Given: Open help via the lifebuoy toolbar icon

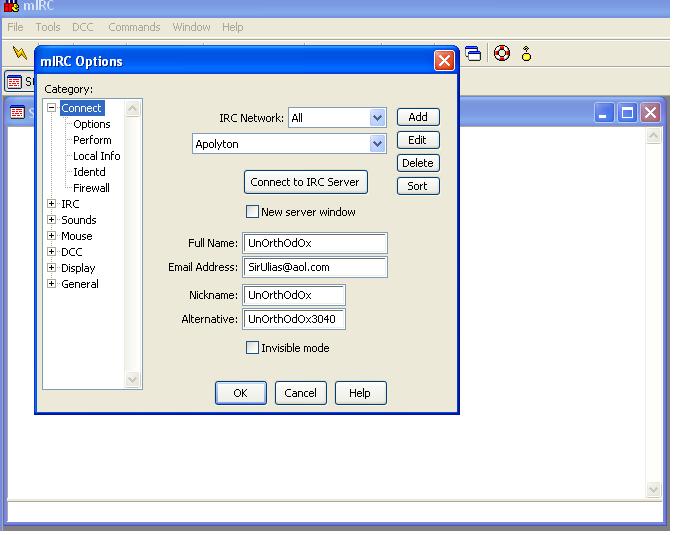Looking at the screenshot, I should [x=502, y=54].
